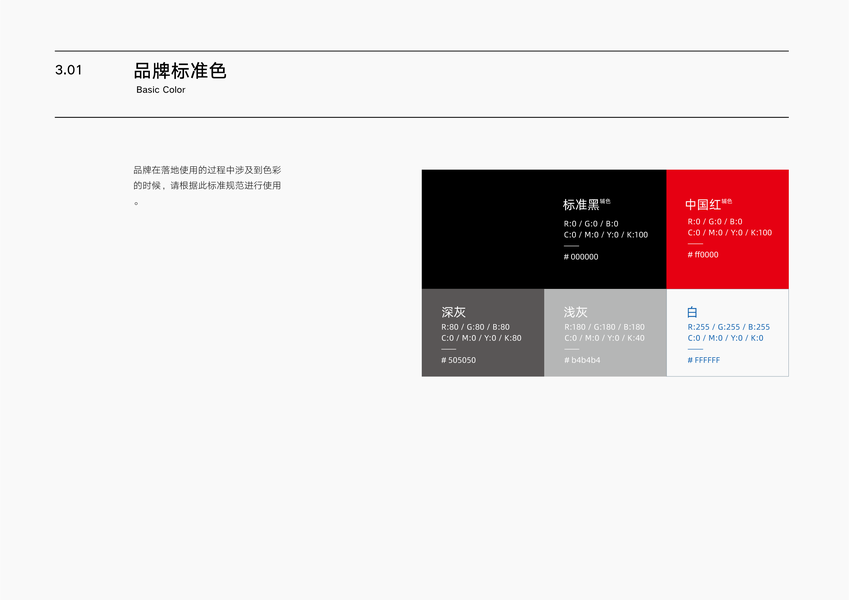Click the RGB line under 中国红

(715, 221)
